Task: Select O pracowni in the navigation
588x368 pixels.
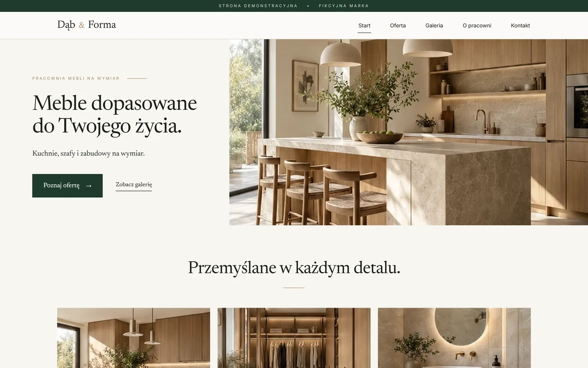Action: tap(477, 25)
